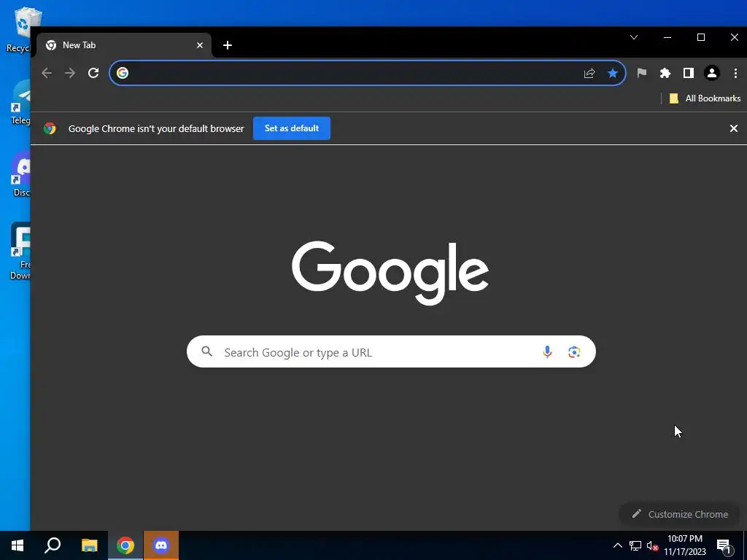The image size is (747, 560).
Task: Open the taskbar clock showing 10:07 PM
Action: pyautogui.click(x=684, y=545)
